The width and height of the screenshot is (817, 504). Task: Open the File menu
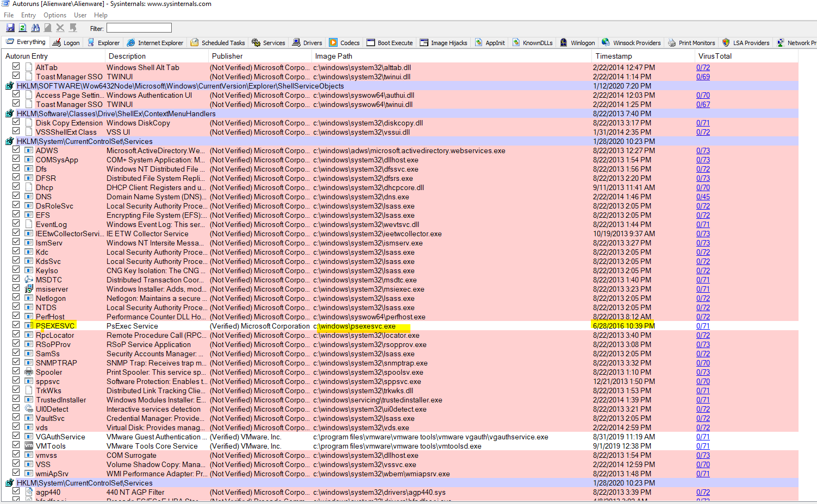coord(9,15)
